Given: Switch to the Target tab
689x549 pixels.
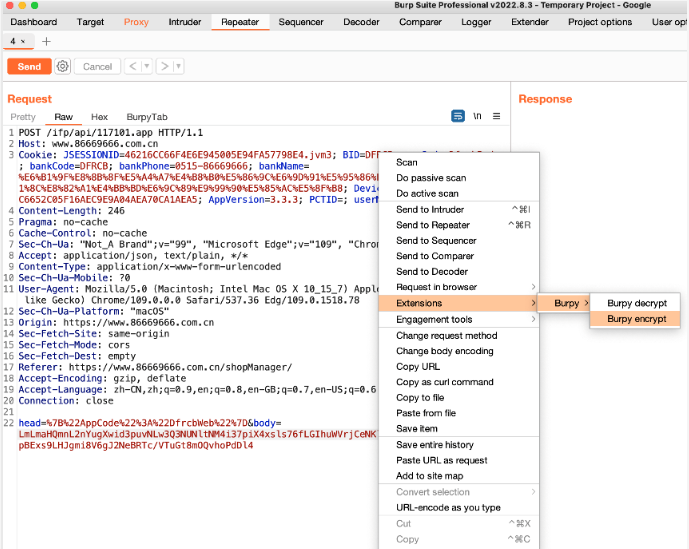Looking at the screenshot, I should click(90, 22).
